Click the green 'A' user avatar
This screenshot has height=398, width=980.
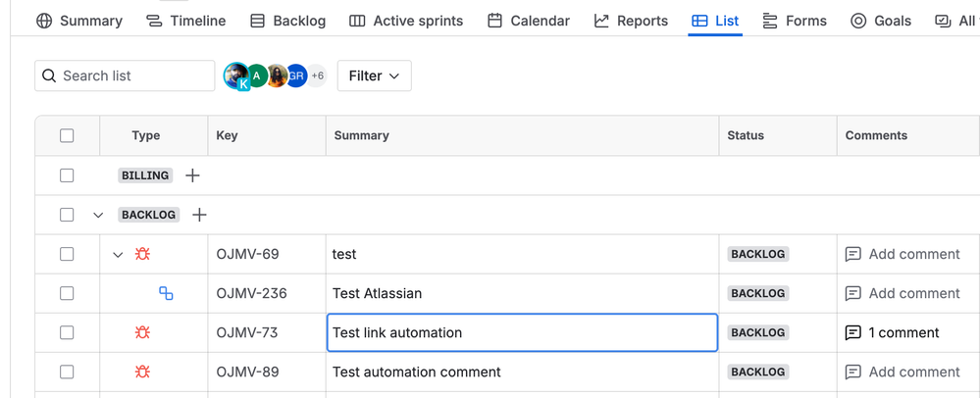click(x=257, y=75)
